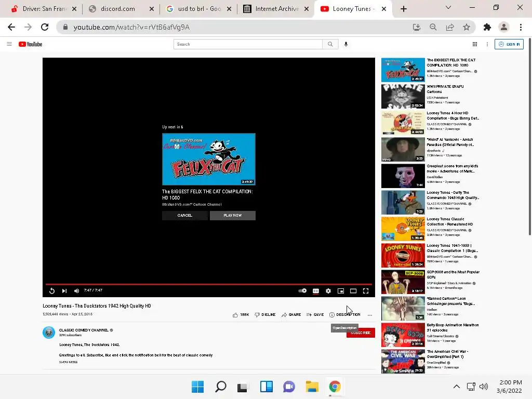Image resolution: width=532 pixels, height=399 pixels.
Task: Click the YouTube search field
Action: [x=248, y=44]
